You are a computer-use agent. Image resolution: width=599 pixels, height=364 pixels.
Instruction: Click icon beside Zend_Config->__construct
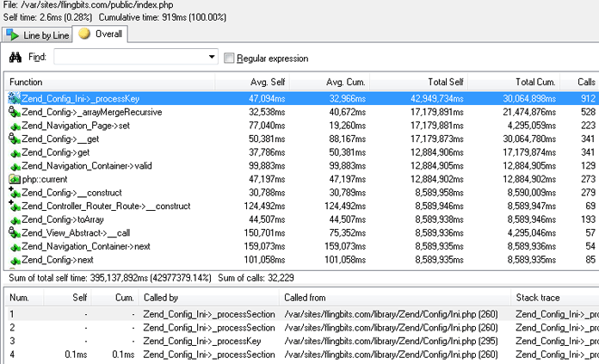(x=14, y=193)
